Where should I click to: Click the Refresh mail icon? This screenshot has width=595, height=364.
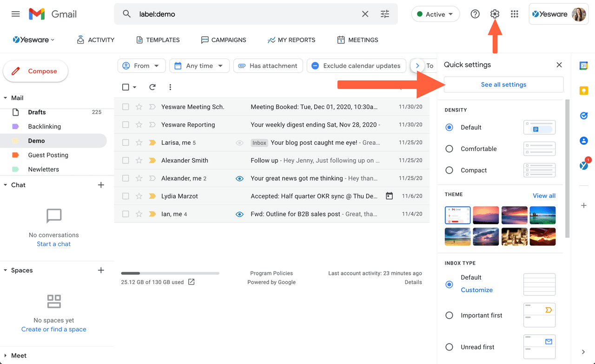(x=152, y=87)
